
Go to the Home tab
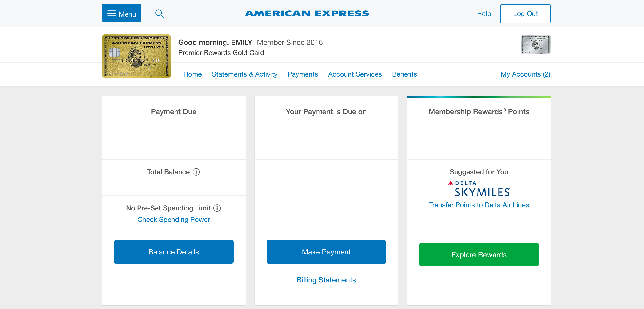(x=192, y=74)
